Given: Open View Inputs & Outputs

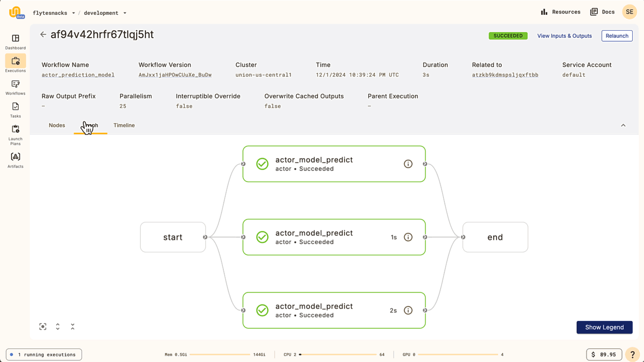Looking at the screenshot, I should click(564, 36).
